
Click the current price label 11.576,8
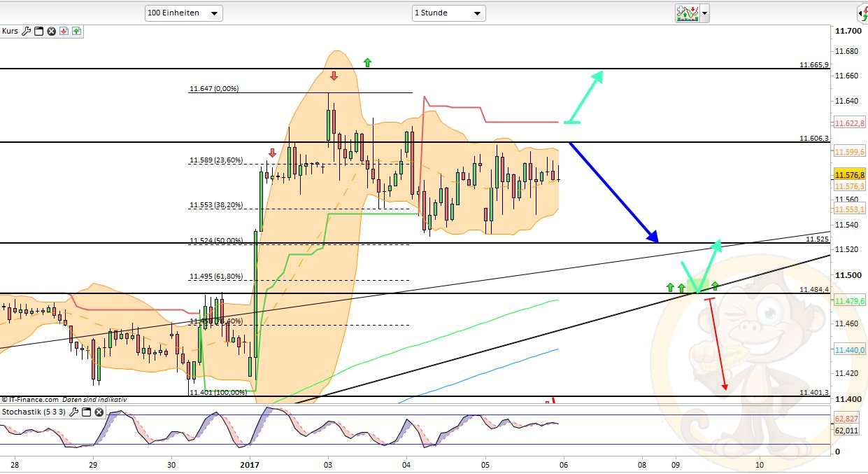[849, 175]
